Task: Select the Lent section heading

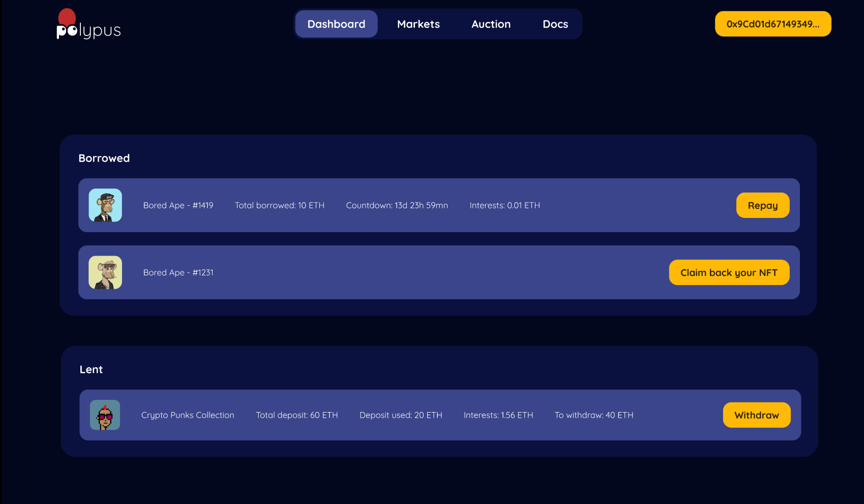Action: click(91, 369)
